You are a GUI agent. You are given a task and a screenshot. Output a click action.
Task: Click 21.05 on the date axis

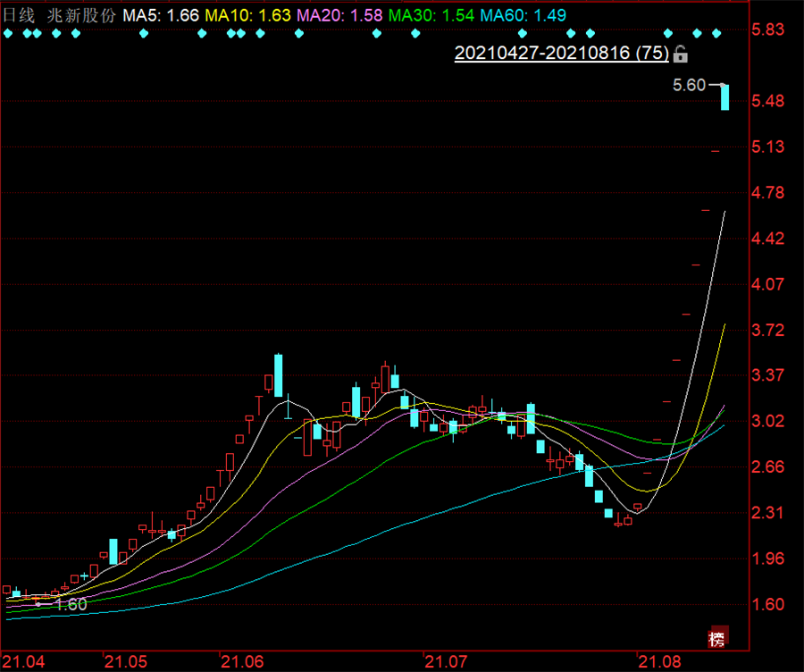pos(126,662)
